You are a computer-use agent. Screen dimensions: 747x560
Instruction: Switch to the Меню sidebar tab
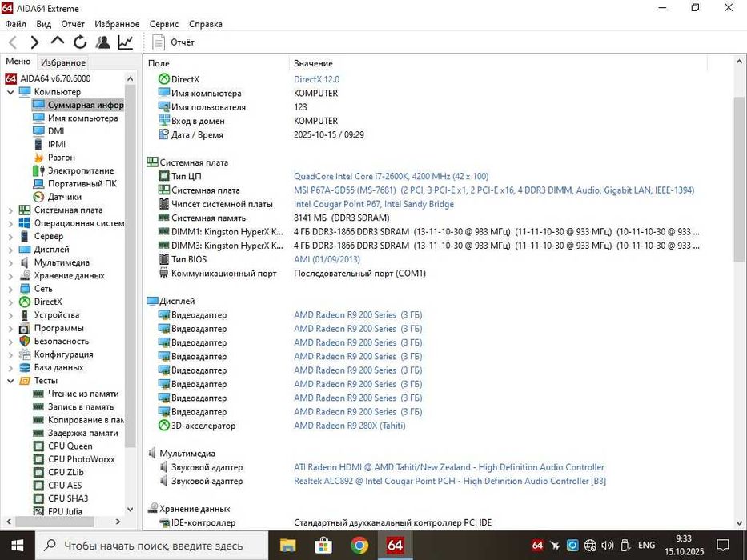tap(18, 62)
